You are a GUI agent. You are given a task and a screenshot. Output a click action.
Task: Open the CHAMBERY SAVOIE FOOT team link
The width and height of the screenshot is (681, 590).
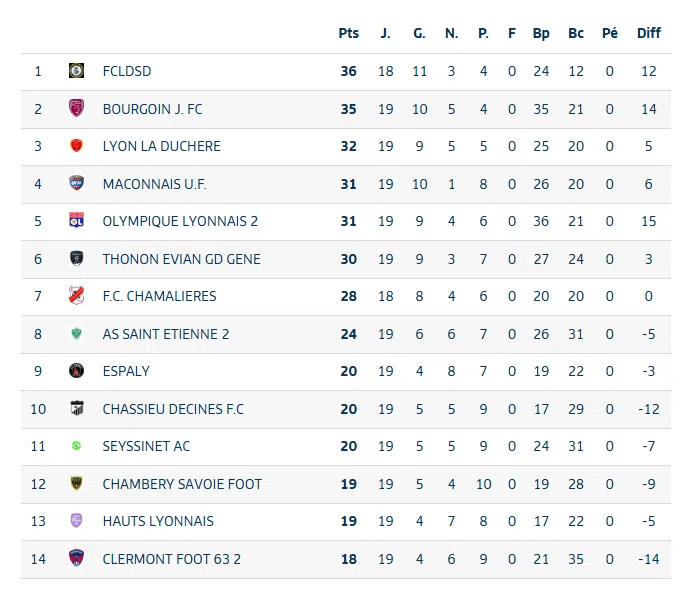point(182,484)
